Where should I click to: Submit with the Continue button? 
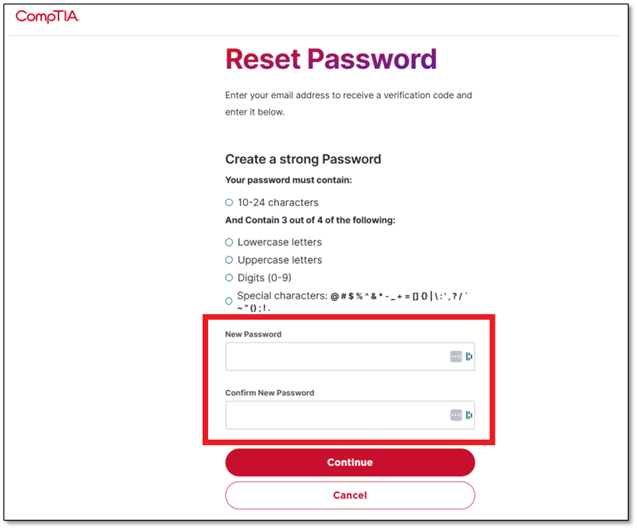tap(350, 462)
